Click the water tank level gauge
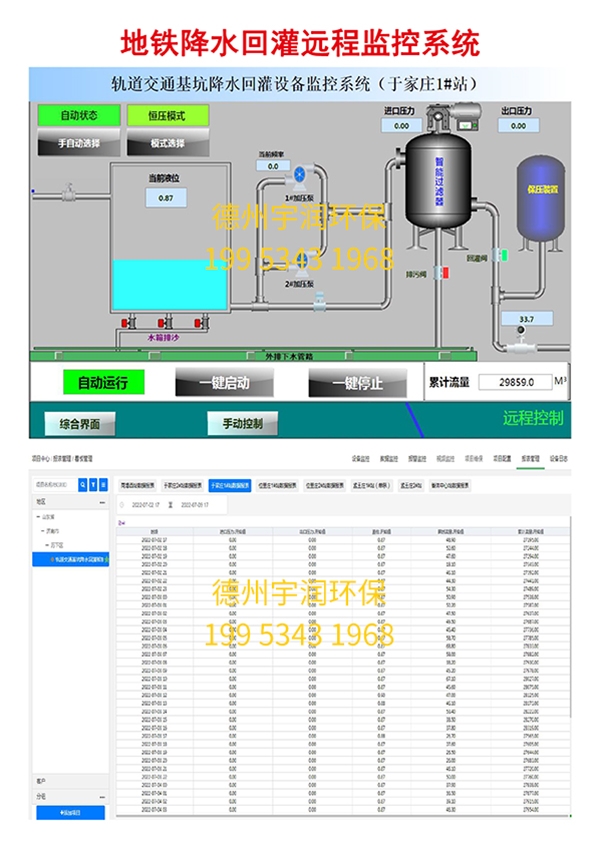 click(172, 198)
